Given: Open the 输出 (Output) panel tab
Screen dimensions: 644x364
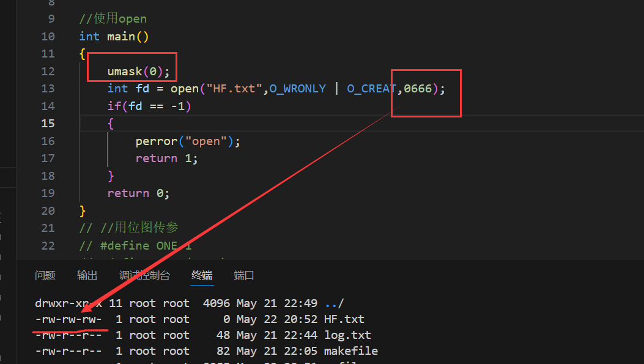Looking at the screenshot, I should tap(87, 276).
